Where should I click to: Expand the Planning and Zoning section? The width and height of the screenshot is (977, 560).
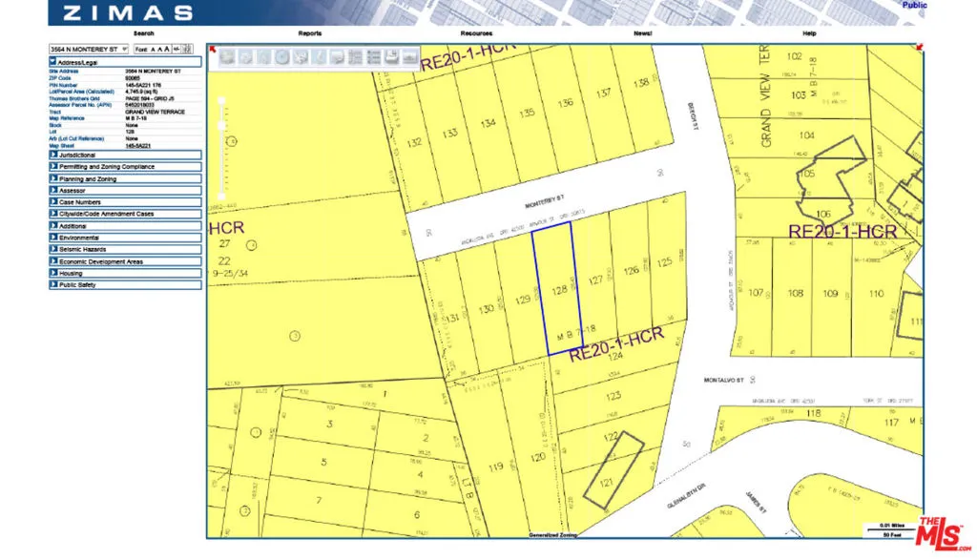[x=124, y=178]
